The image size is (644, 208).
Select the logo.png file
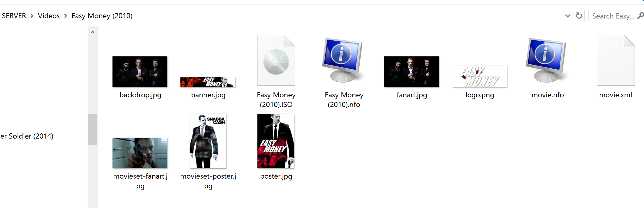[479, 77]
